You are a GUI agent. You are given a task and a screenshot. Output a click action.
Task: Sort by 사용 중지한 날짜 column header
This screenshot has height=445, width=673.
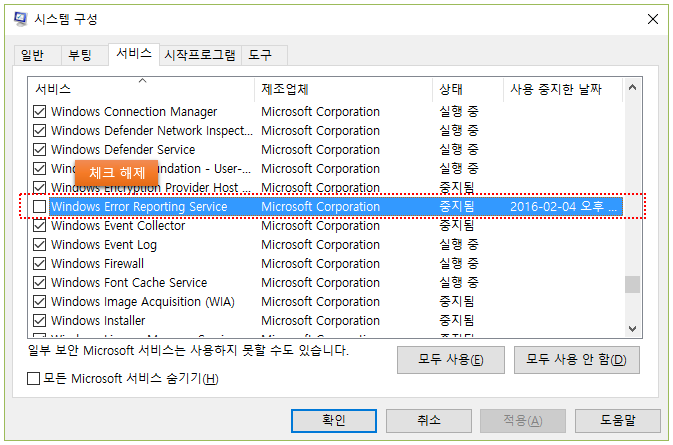coord(563,89)
